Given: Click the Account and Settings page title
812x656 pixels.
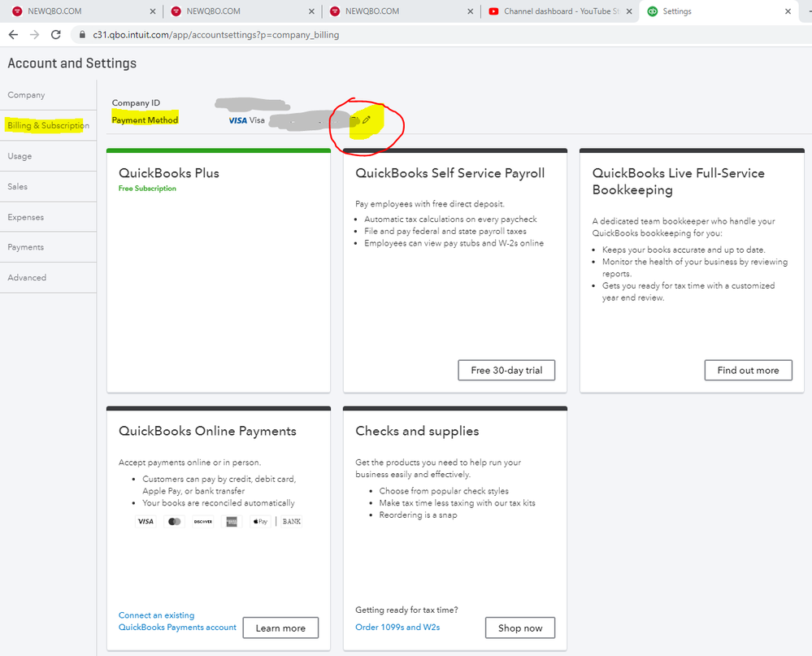Looking at the screenshot, I should 72,63.
